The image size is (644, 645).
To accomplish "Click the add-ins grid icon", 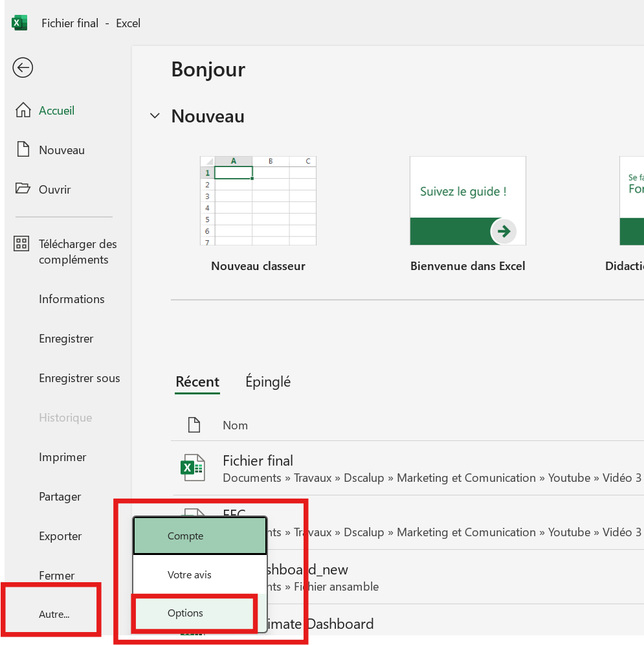I will tap(21, 243).
